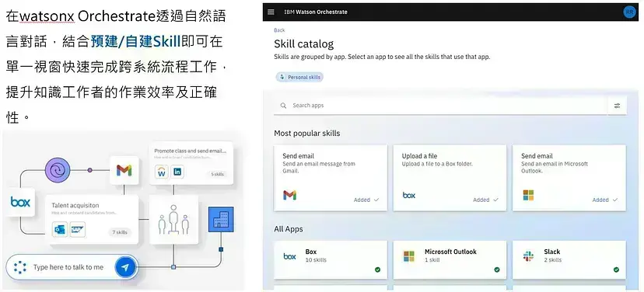
Task: Click the Outlook icon on Talent acquisition card
Action: [61, 230]
